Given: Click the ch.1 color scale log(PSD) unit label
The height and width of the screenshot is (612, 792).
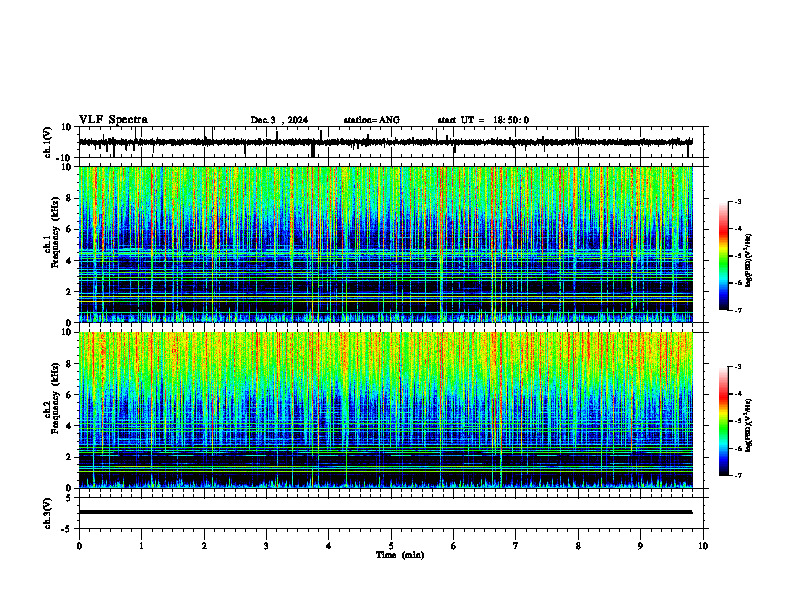Looking at the screenshot, I should [749, 260].
